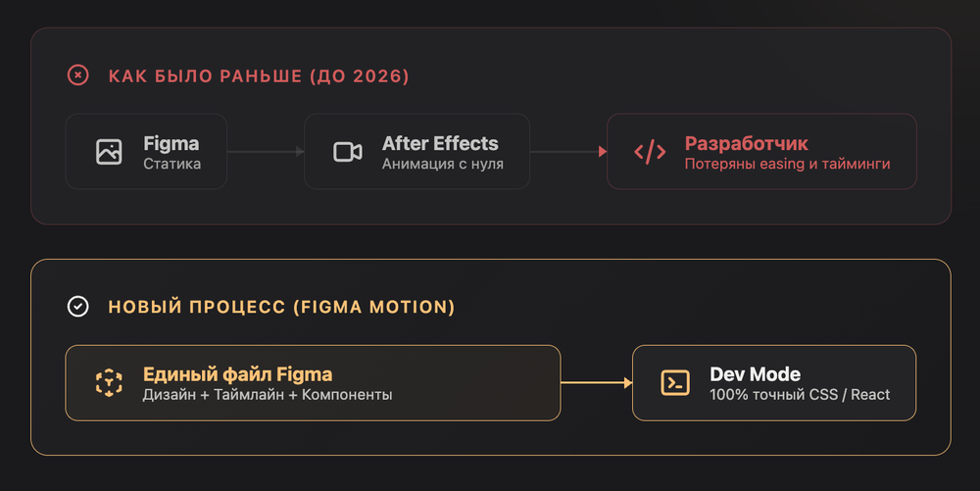The width and height of the screenshot is (980, 491).
Task: Click the red X circle icon
Action: [x=78, y=74]
